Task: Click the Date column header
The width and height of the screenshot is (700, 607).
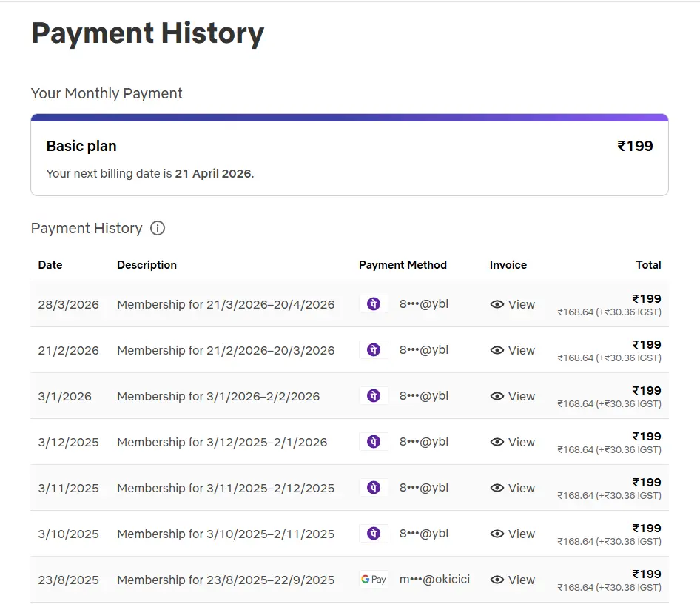Action: tap(50, 265)
